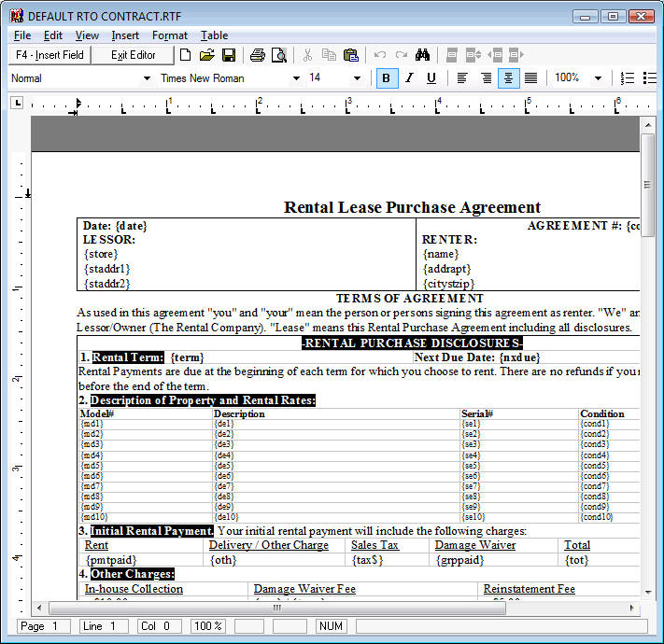Click the Paste clipboard icon
The image size is (664, 644).
point(351,55)
